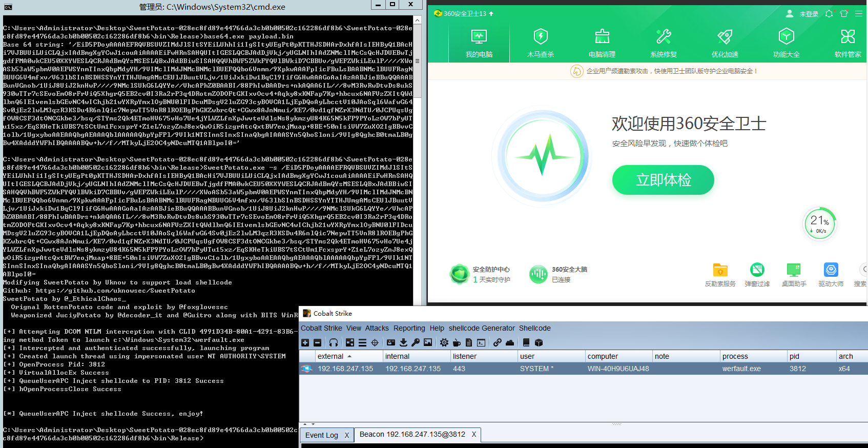This screenshot has height=448, width=868.
Task: Switch to the session table view icon
Action: [362, 342]
